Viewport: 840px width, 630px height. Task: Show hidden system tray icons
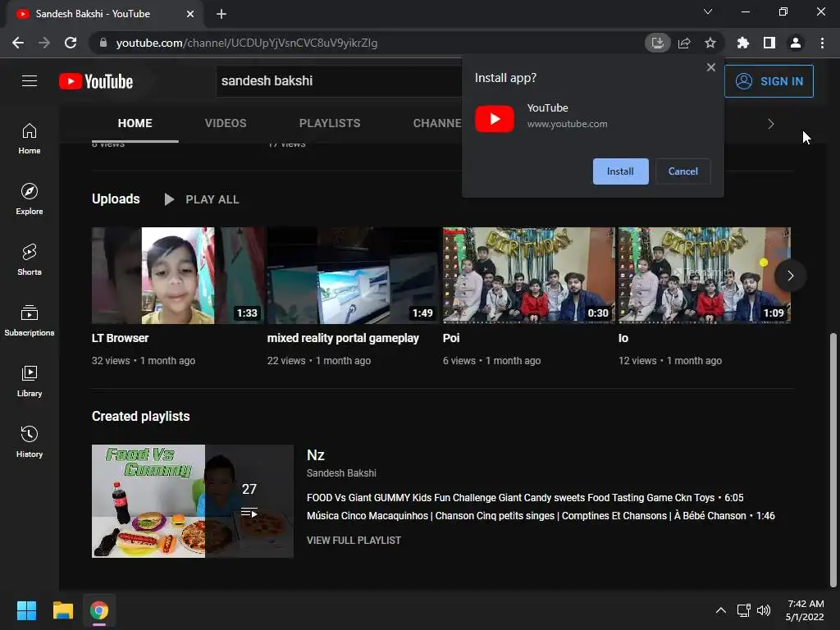point(721,610)
